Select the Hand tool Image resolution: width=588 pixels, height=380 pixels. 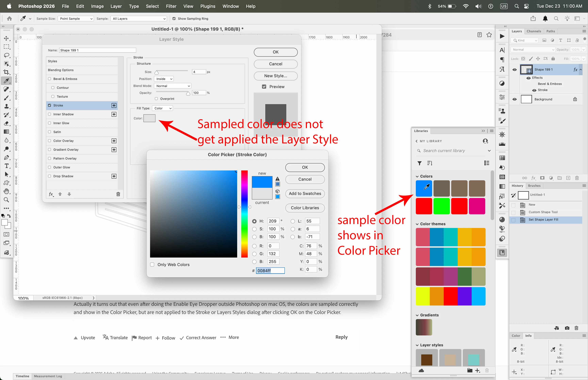pos(6,191)
